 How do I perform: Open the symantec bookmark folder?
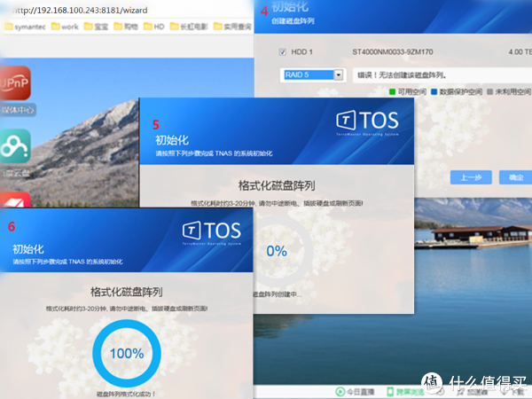(x=25, y=27)
